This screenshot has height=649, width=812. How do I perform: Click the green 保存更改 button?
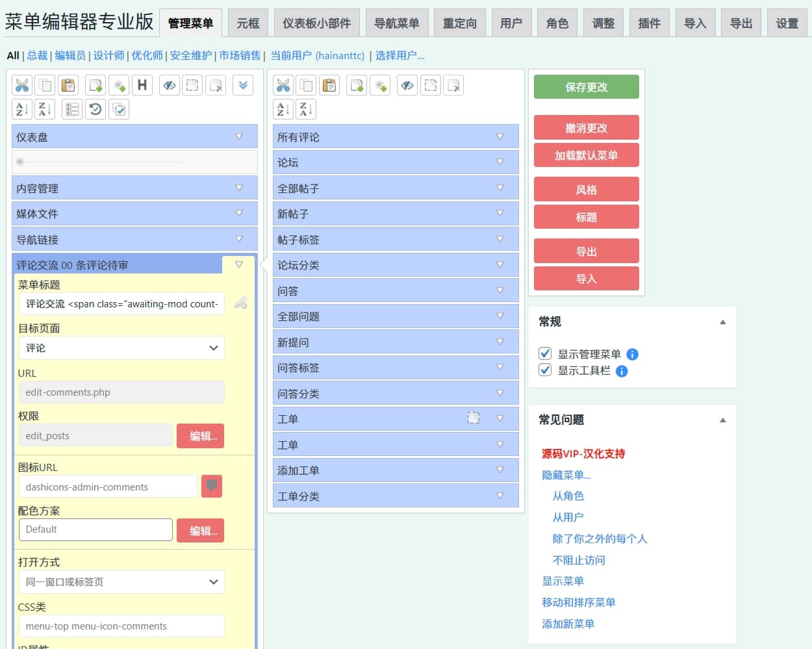point(586,87)
